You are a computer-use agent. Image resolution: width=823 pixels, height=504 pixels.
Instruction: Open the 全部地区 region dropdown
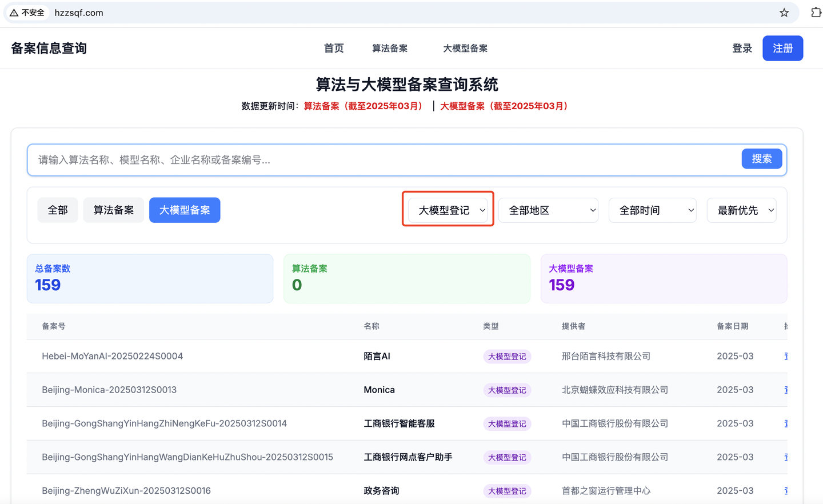point(548,210)
